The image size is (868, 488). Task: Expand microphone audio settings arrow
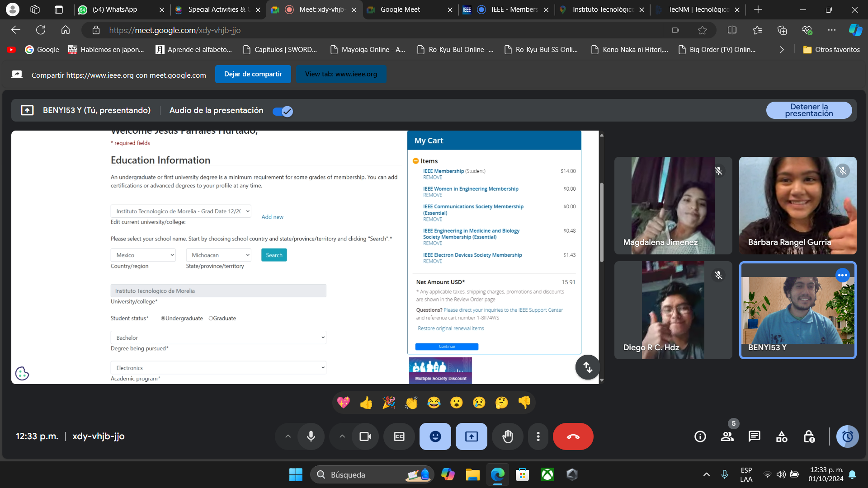pyautogui.click(x=288, y=436)
